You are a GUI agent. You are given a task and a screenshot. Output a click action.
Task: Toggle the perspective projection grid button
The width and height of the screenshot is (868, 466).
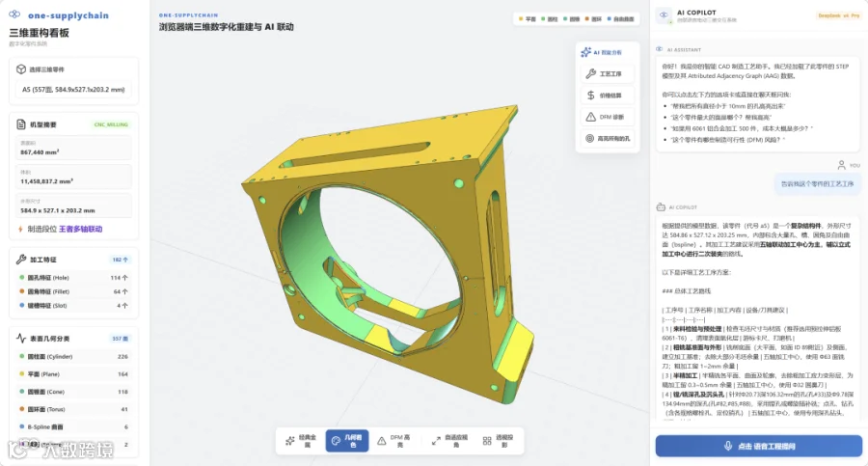click(x=499, y=441)
